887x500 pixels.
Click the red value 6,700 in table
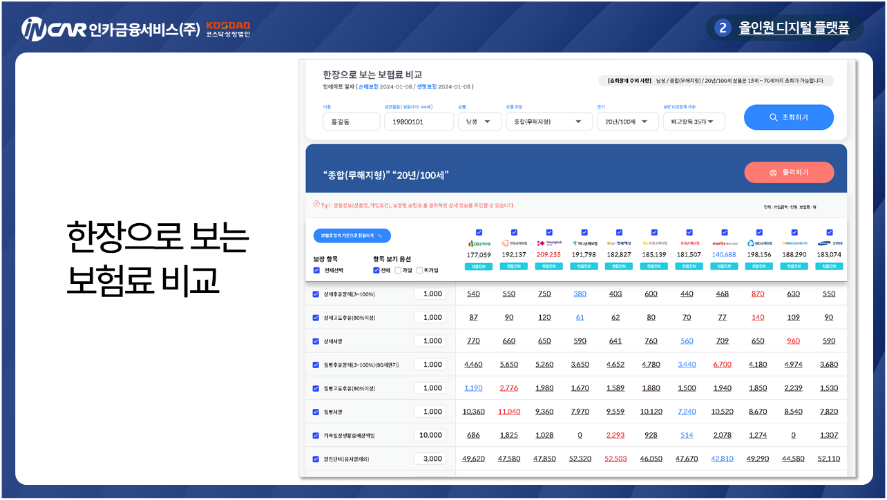(722, 365)
